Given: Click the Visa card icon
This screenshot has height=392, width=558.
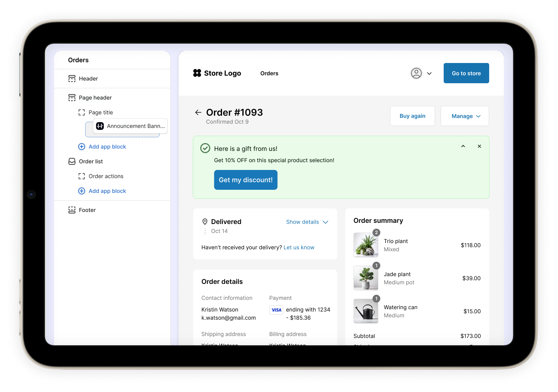Looking at the screenshot, I should pyautogui.click(x=276, y=310).
